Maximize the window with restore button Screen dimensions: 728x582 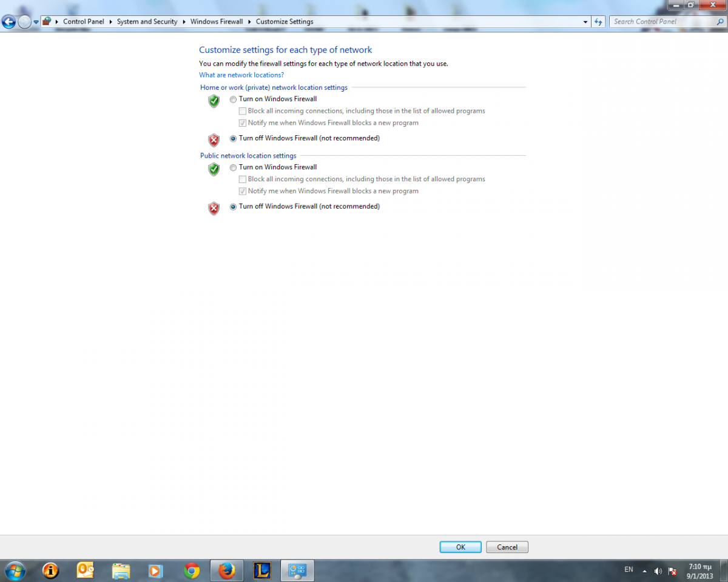click(x=691, y=4)
